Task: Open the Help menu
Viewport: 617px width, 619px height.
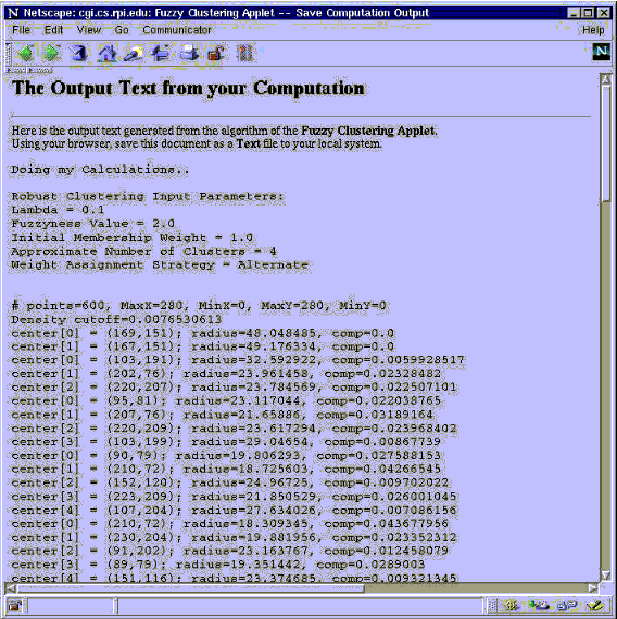Action: click(x=593, y=30)
